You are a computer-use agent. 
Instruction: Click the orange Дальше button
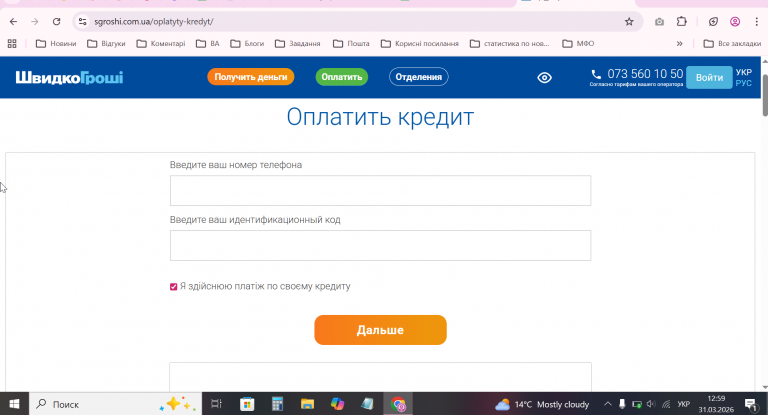(x=380, y=330)
